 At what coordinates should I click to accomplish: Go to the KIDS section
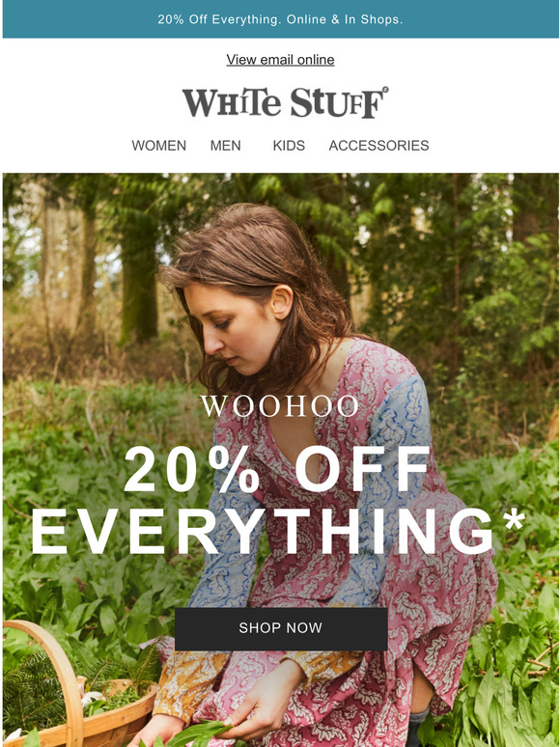pyautogui.click(x=289, y=146)
